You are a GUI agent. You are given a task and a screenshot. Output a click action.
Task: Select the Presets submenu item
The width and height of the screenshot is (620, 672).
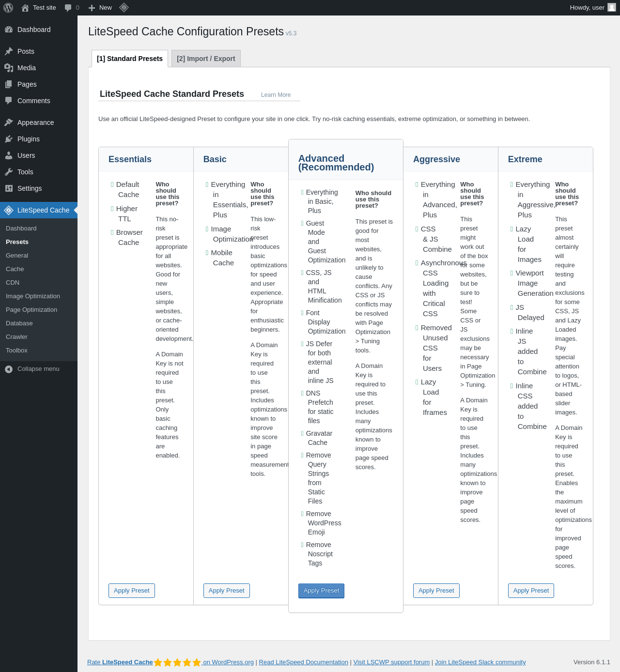[x=17, y=242]
